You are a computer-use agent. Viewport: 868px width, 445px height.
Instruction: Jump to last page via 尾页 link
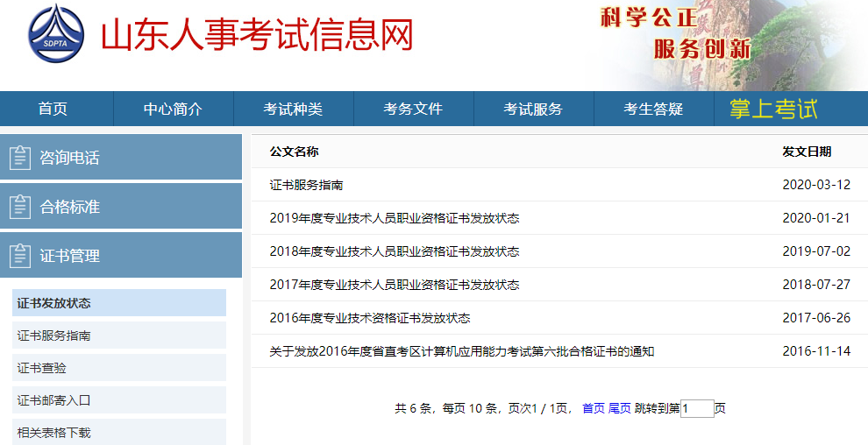pos(620,408)
